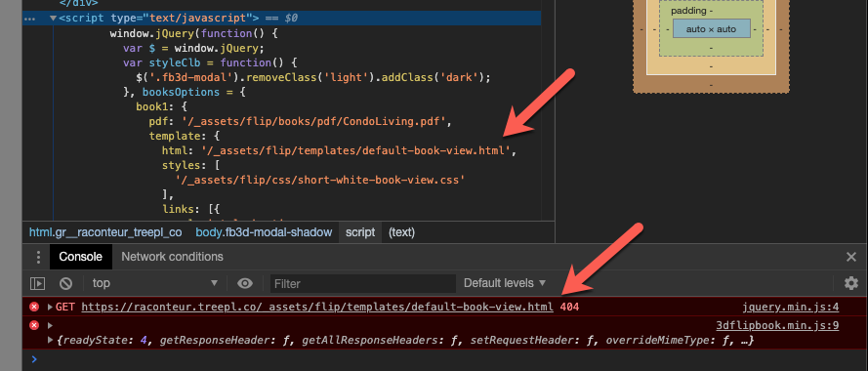Expand the readyState object details
868x371 pixels.
[51, 340]
